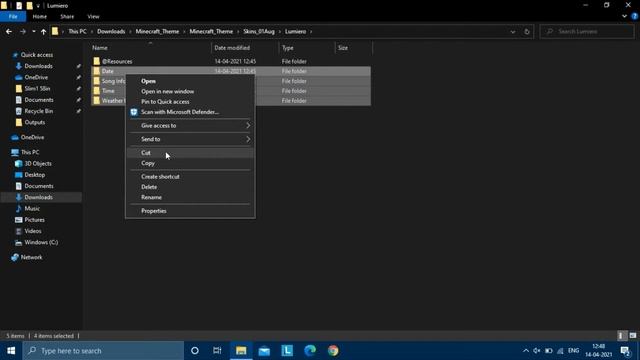
Task: Open the Help question mark icon
Action: pos(634,16)
